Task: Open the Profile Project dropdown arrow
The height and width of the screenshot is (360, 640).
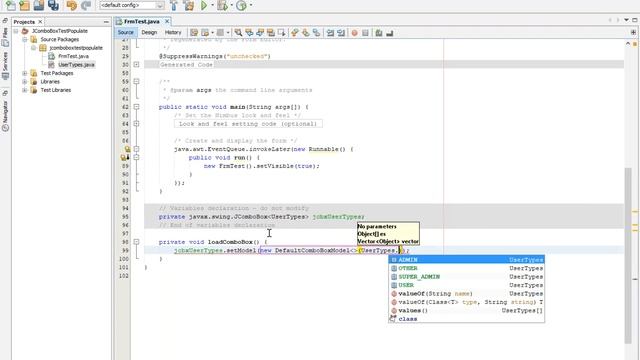Action: [x=251, y=5]
